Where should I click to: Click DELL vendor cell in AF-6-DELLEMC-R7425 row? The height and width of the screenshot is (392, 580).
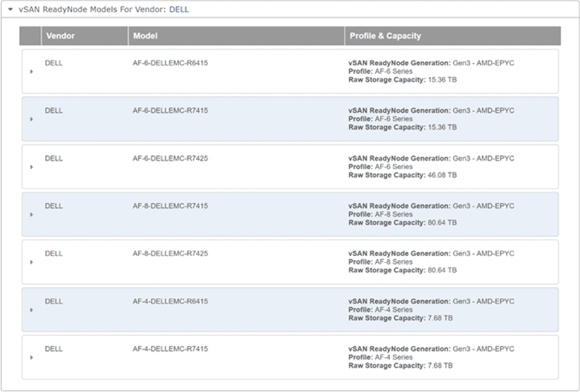[x=54, y=158]
